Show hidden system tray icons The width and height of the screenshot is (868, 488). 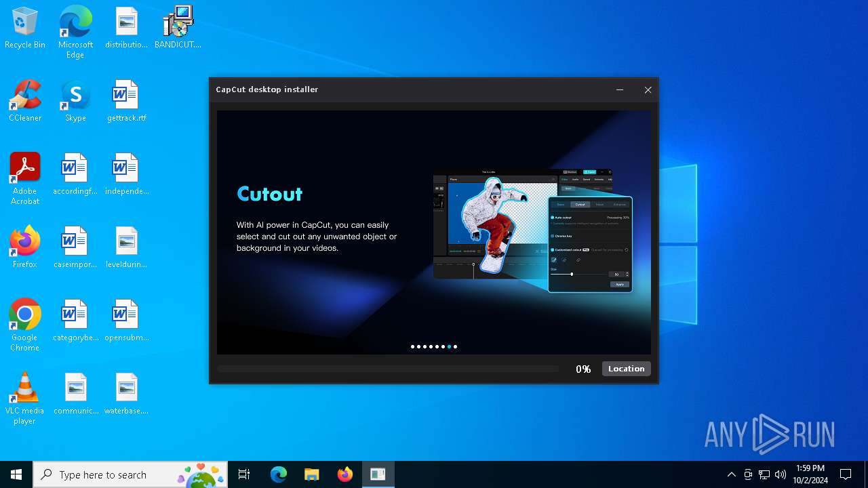coord(731,474)
